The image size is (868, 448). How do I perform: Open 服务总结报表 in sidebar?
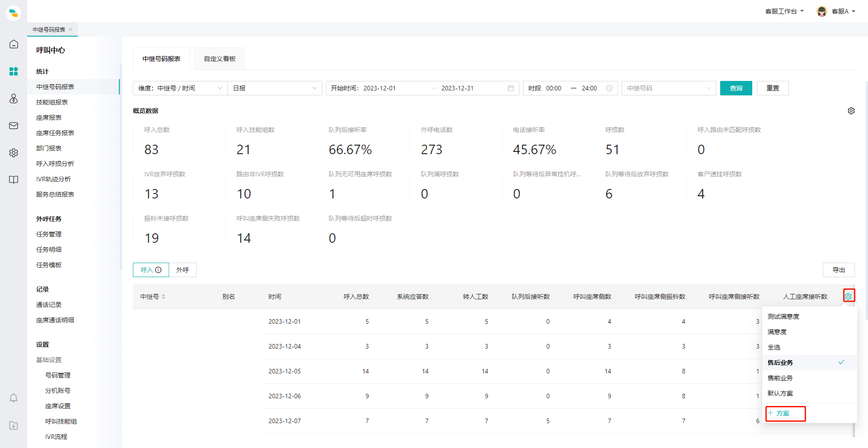[55, 194]
